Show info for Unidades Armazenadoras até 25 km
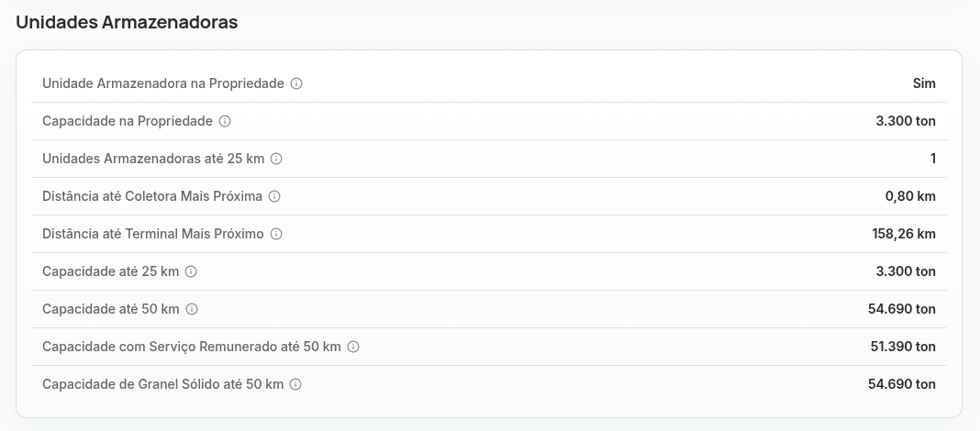This screenshot has width=980, height=431. [x=276, y=159]
